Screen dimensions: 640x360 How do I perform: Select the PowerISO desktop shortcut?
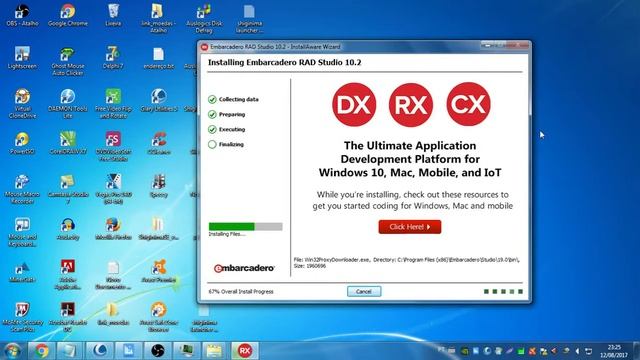tap(22, 143)
